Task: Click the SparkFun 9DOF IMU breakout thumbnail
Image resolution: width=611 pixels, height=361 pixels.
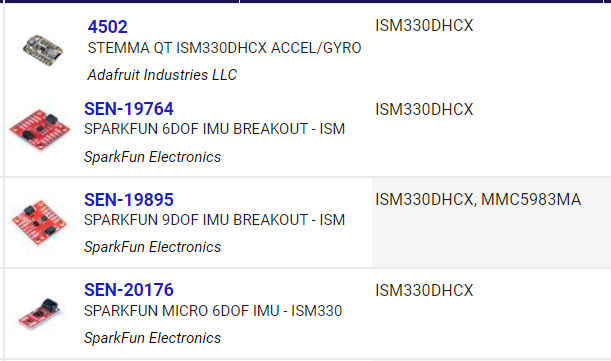Action: 39,221
